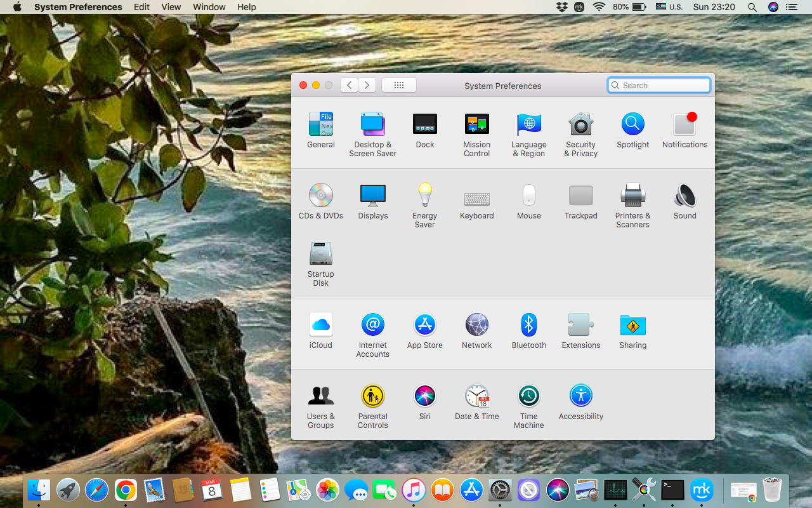Image resolution: width=812 pixels, height=508 pixels.
Task: Open Time Machine settings
Action: [x=528, y=396]
